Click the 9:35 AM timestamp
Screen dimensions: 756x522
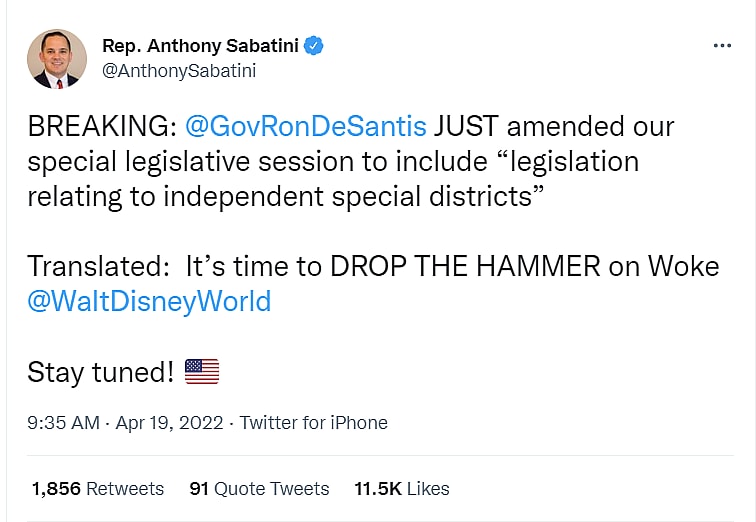[x=64, y=423]
